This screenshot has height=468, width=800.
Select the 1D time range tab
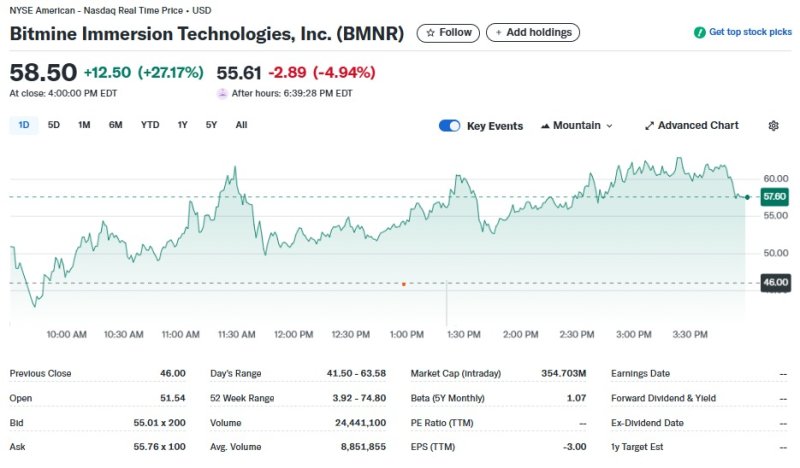(24, 125)
